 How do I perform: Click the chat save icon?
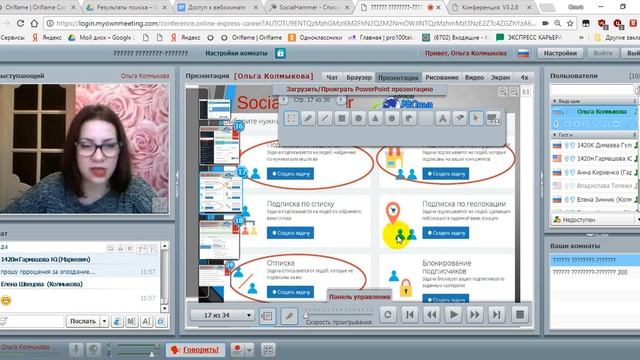(161, 322)
